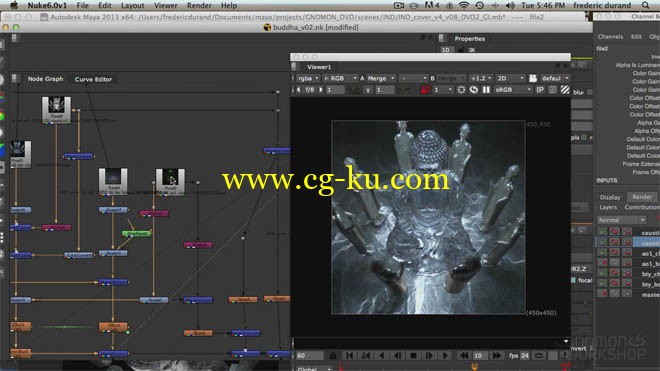Screen dimensions: 660x371
Task: Toggle the playback loop mode button
Action: coord(539,356)
